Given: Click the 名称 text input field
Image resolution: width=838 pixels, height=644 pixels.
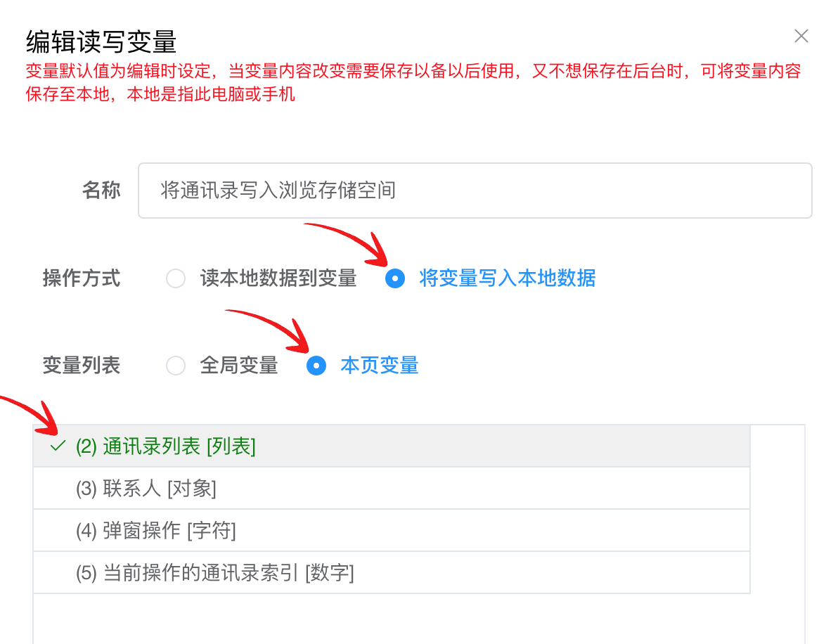Looking at the screenshot, I should 475,191.
